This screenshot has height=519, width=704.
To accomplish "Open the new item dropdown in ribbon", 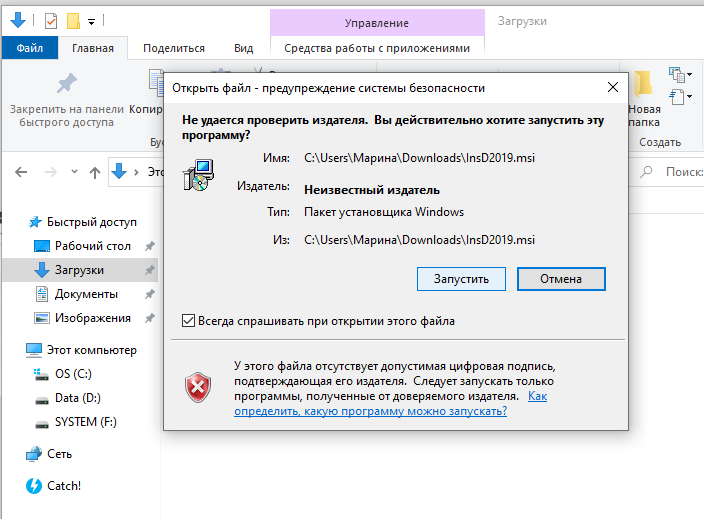I will (680, 75).
